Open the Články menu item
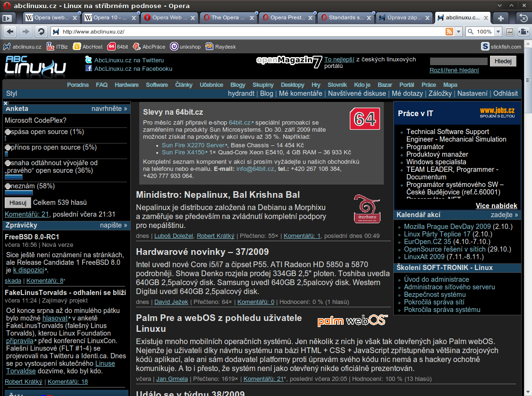This screenshot has height=396, width=532. click(x=184, y=85)
